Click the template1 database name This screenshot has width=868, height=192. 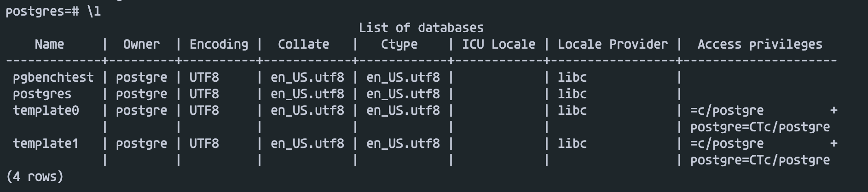tap(46, 144)
